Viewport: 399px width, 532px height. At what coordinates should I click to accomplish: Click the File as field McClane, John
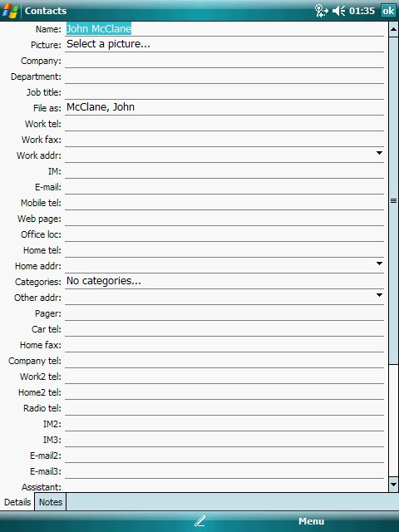tap(224, 108)
